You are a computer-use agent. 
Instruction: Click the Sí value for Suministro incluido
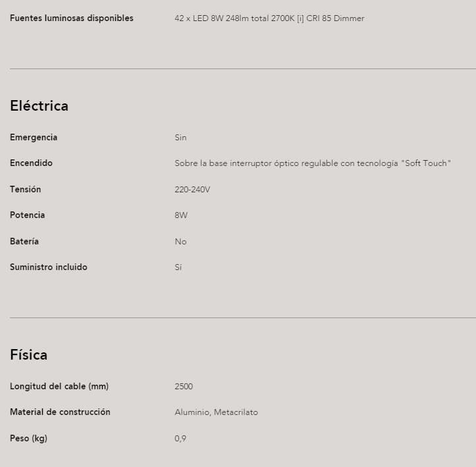coord(178,267)
